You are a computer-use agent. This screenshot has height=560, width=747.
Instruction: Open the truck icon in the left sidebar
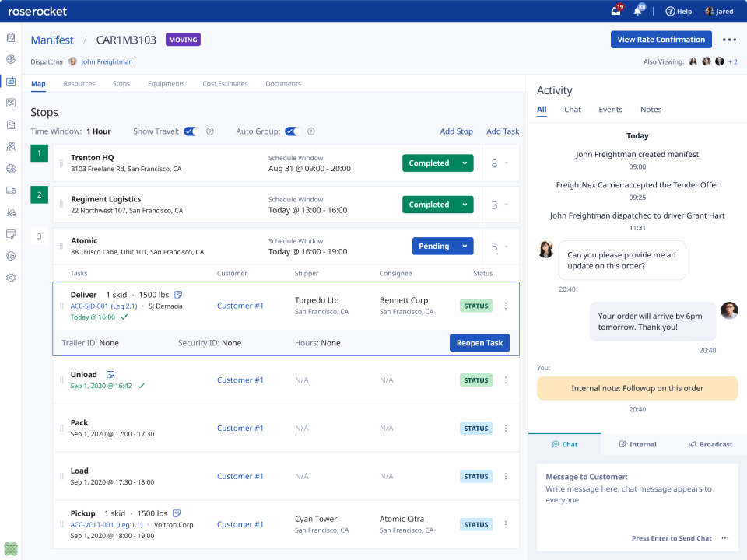point(11,190)
